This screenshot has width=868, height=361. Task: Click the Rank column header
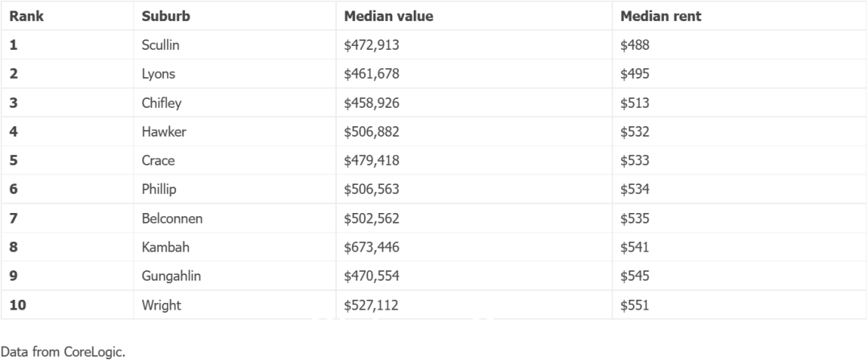[67, 16]
